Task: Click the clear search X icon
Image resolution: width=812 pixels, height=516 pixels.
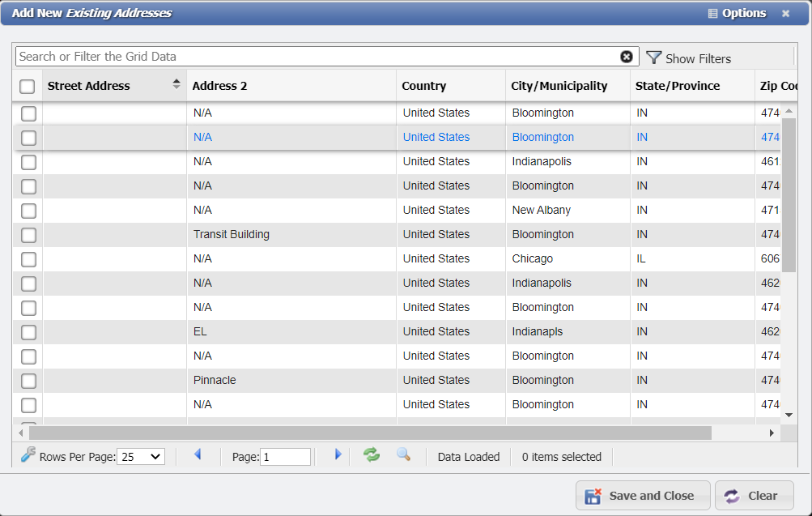Action: (x=627, y=56)
